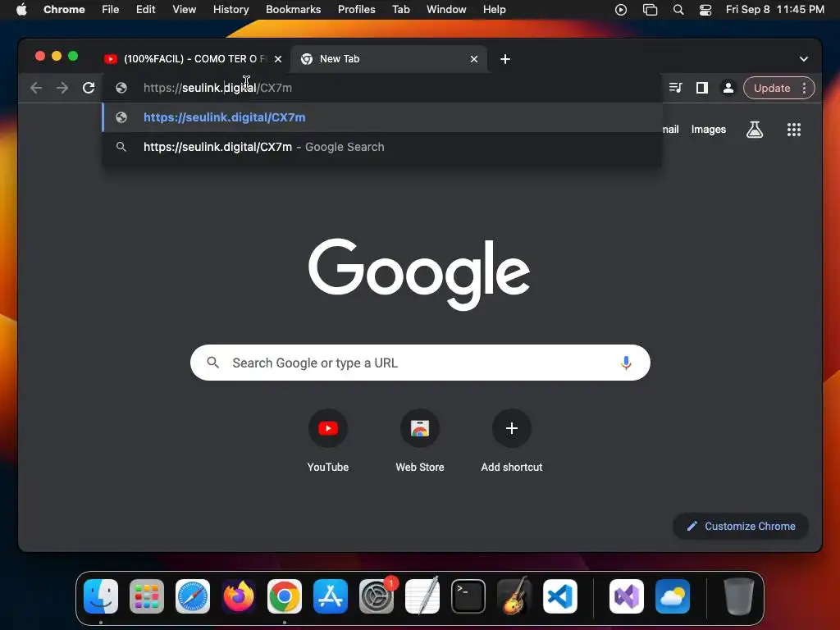840x630 pixels.
Task: Click the Spotlight search icon in menu bar
Action: [678, 10]
